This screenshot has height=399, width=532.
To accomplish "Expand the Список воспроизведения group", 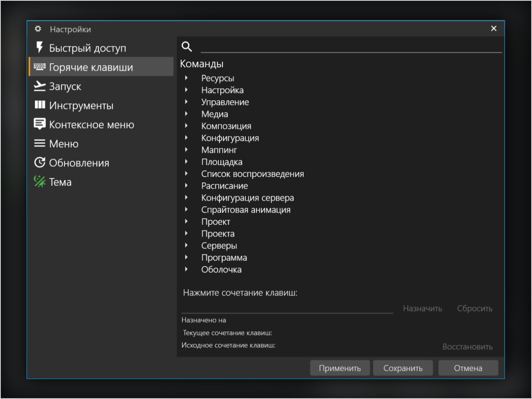I will click(186, 174).
